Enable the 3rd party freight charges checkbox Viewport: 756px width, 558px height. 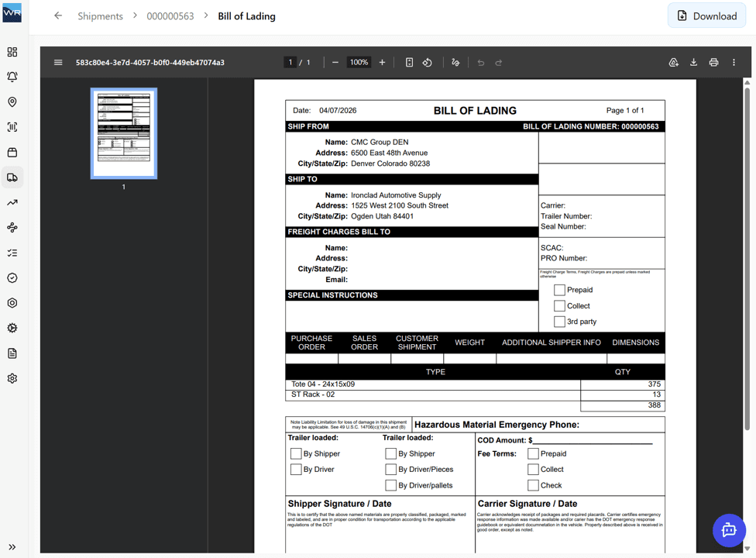click(559, 321)
